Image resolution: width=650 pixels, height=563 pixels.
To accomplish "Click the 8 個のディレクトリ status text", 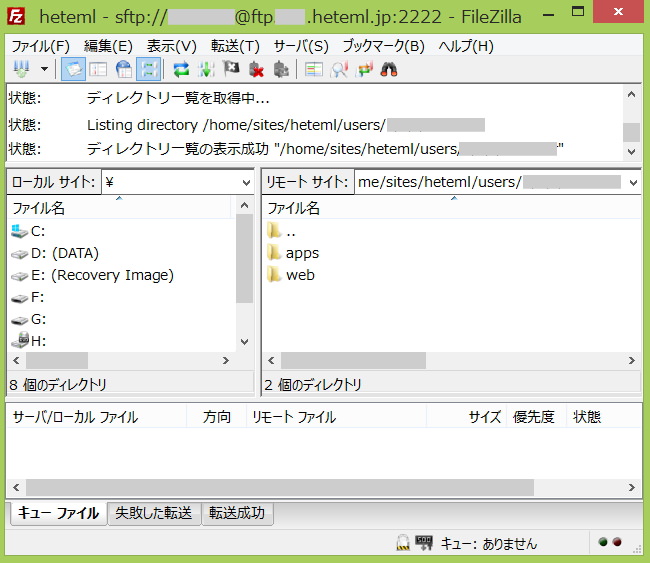I will tap(58, 385).
